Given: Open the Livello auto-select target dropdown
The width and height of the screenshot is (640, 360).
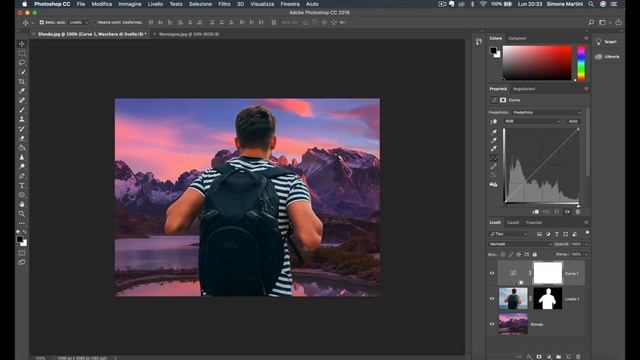Looking at the screenshot, I should pyautogui.click(x=78, y=22).
